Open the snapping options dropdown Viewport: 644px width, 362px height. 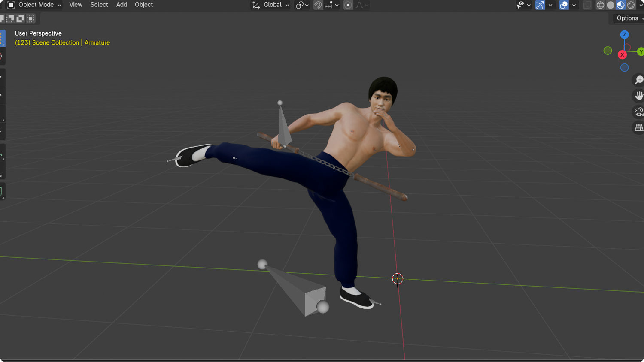332,5
